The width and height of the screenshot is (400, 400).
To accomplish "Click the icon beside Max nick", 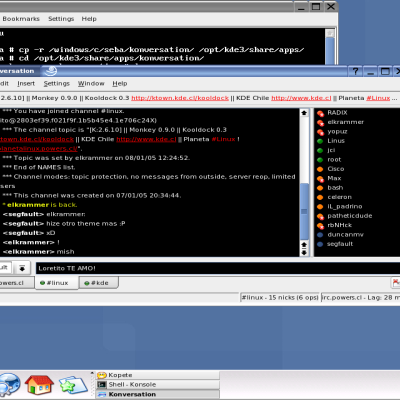I will point(320,179).
